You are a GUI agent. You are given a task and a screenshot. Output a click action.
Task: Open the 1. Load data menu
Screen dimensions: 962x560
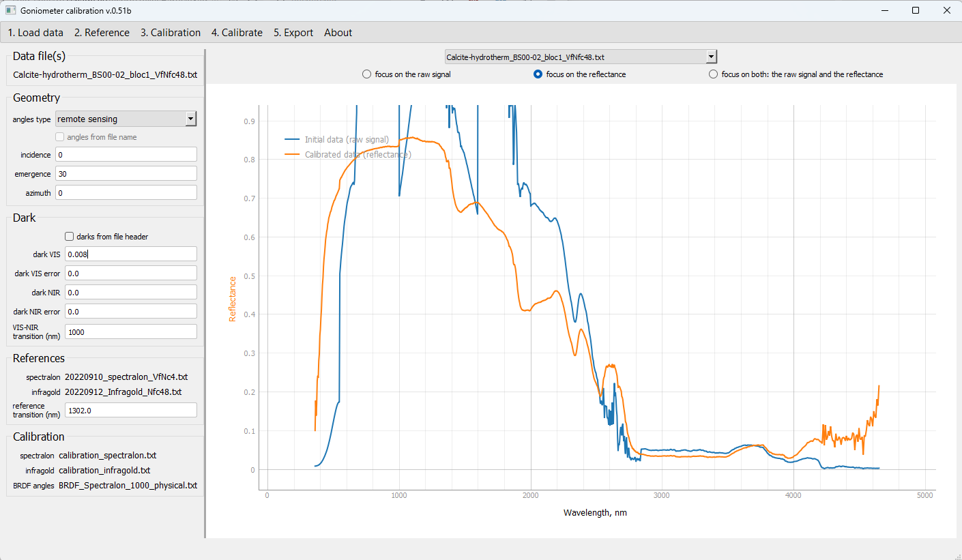tap(35, 33)
